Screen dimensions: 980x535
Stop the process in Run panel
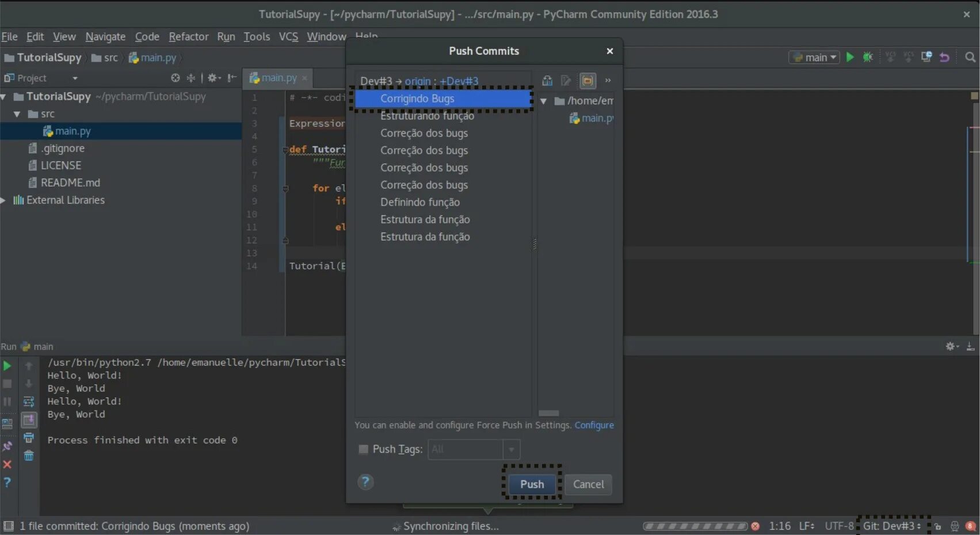point(7,384)
